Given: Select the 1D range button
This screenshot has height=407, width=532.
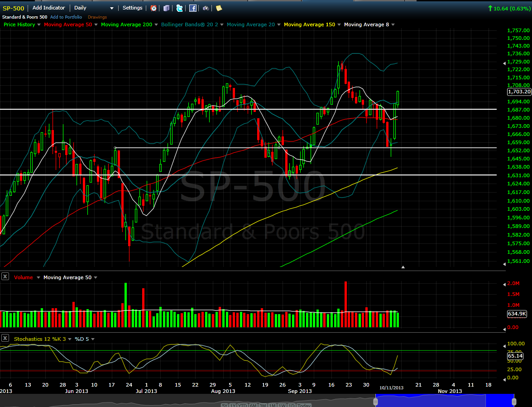Looking at the screenshot, I should pyautogui.click(x=292, y=405).
